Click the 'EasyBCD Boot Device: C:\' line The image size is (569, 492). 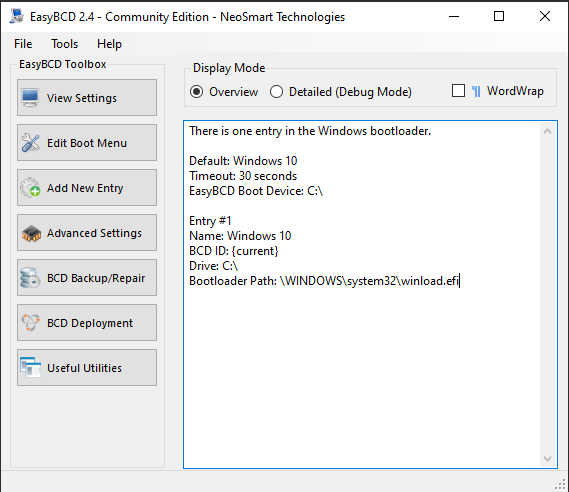tap(256, 191)
